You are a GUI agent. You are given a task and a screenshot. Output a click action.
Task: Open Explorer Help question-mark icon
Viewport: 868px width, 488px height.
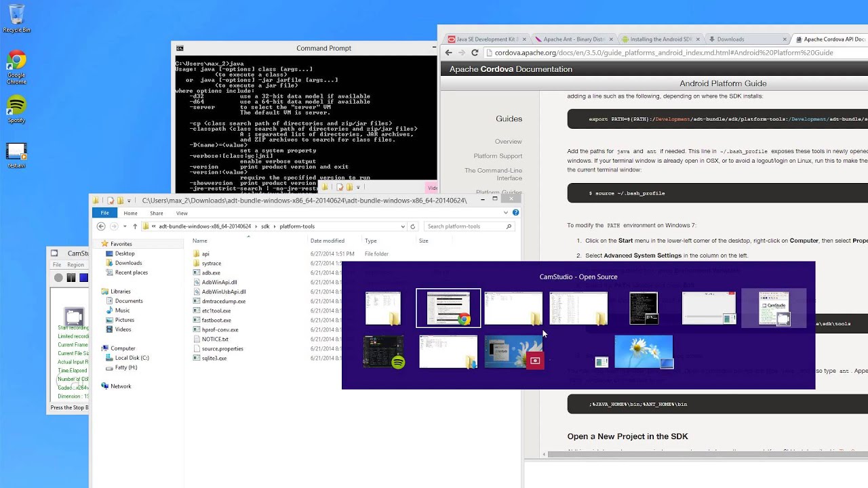point(515,213)
